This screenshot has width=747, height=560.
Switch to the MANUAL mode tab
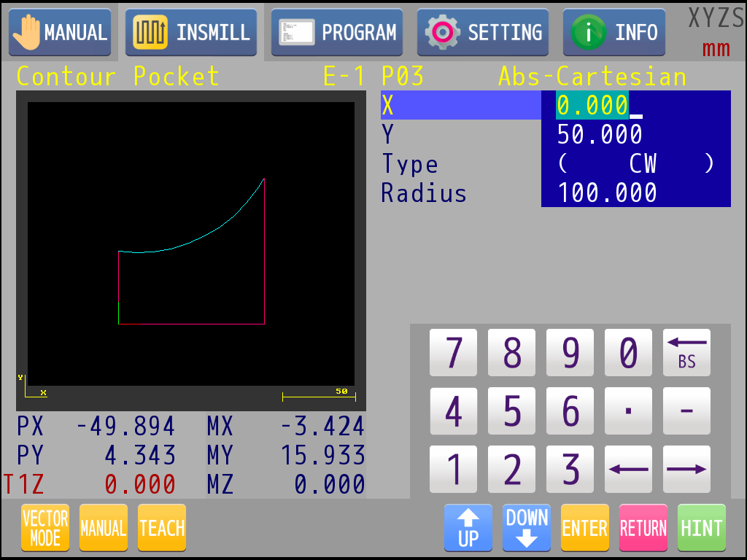pos(60,33)
